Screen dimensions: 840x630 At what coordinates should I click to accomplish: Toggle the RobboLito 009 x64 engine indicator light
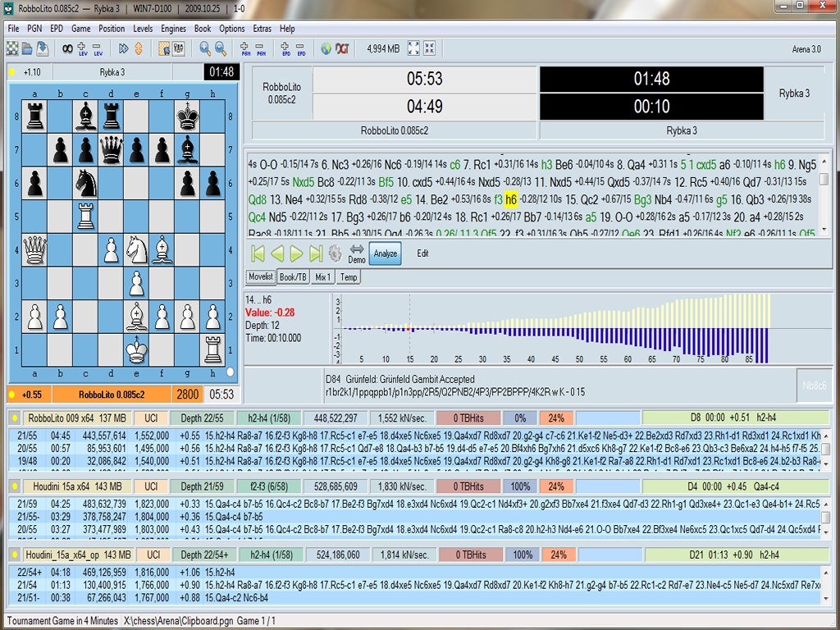[x=15, y=418]
